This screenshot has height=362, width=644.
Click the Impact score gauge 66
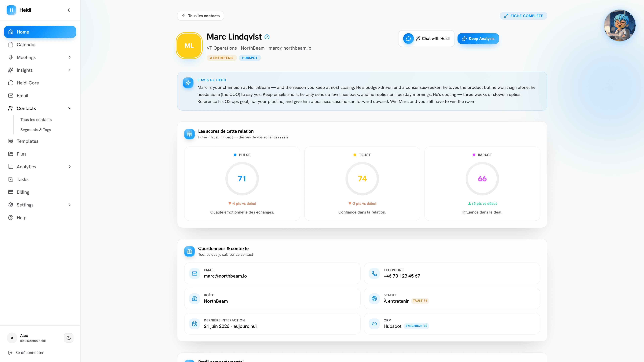tap(482, 179)
